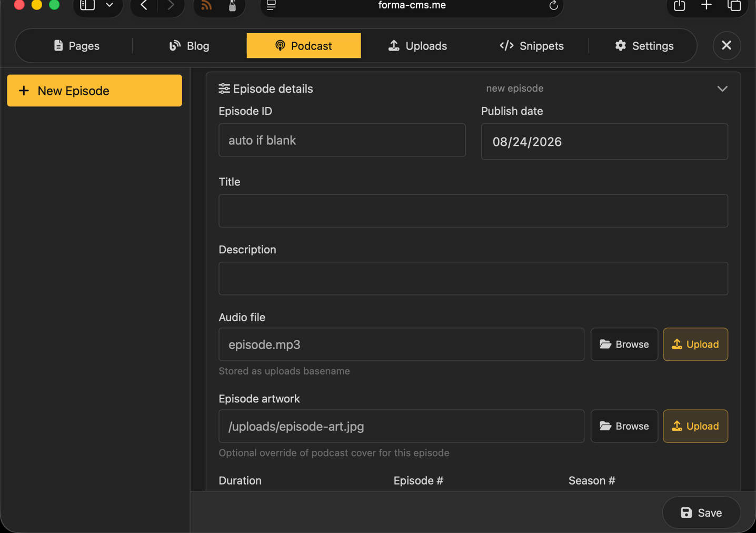The image size is (756, 533).
Task: Switch to the Blog tab
Action: (x=189, y=46)
